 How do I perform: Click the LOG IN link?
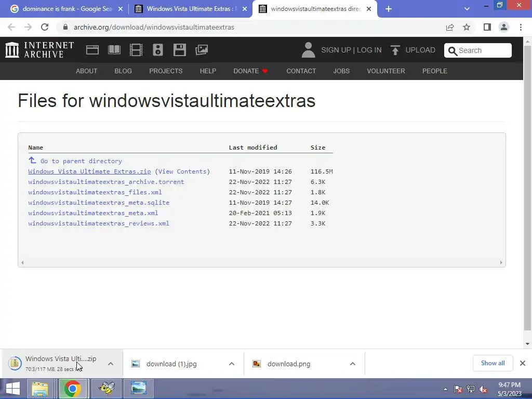[x=369, y=50]
